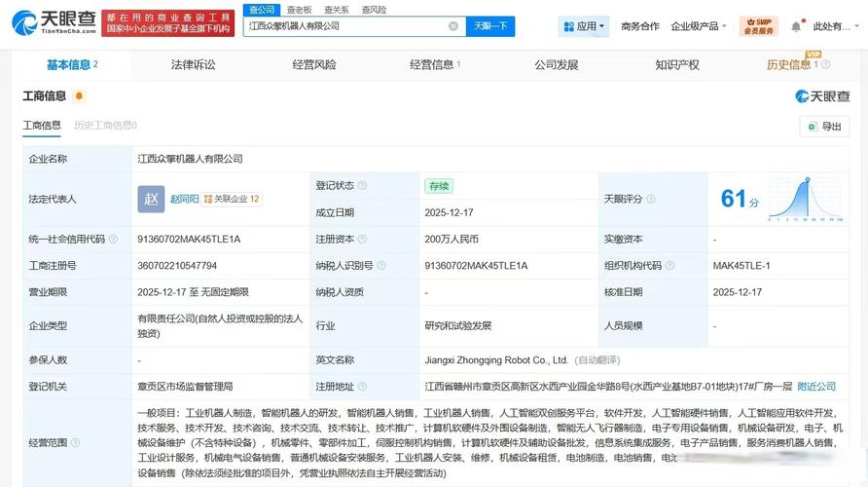
Task: Open 附近公司 link after address
Action: 816,386
